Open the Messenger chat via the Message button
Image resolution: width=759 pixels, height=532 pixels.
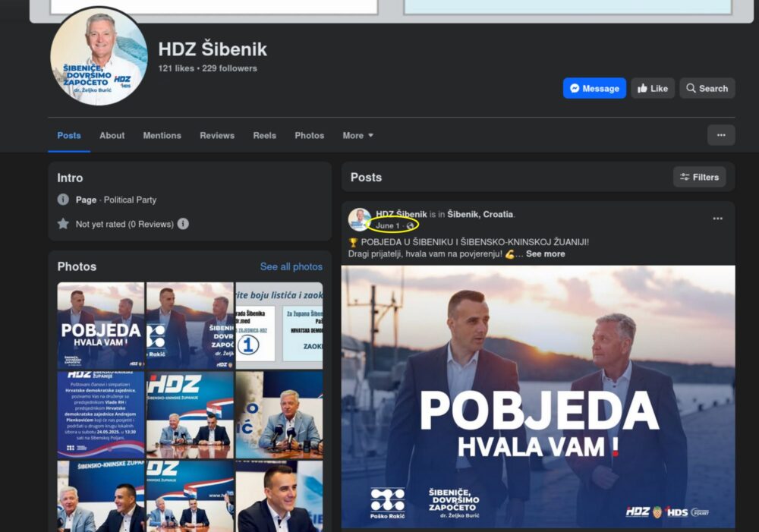pyautogui.click(x=594, y=88)
